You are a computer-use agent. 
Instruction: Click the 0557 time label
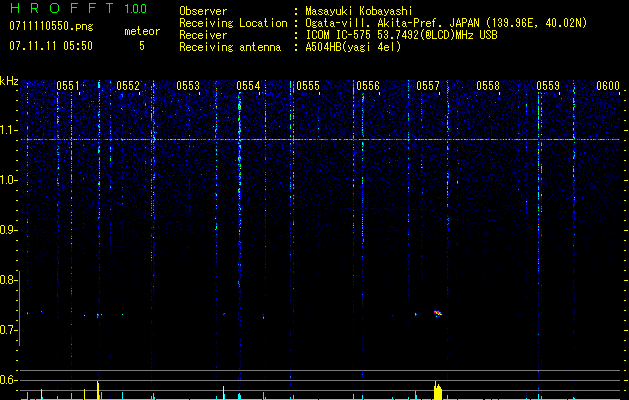point(428,86)
